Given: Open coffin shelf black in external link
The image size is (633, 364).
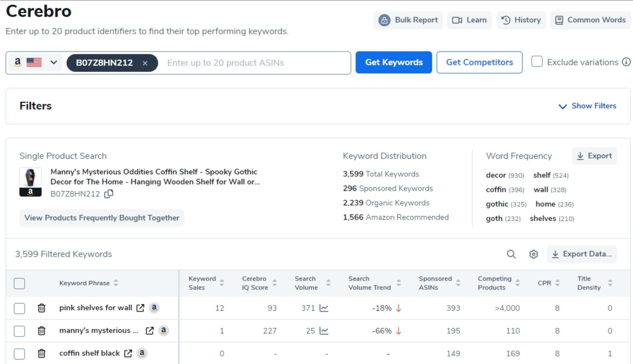Looking at the screenshot, I should [x=128, y=353].
